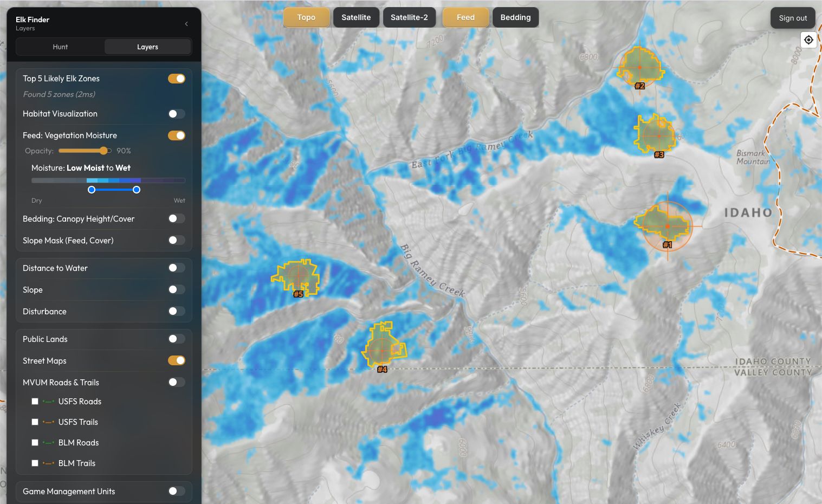
Task: Click the Opacity slider handle
Action: click(x=103, y=151)
